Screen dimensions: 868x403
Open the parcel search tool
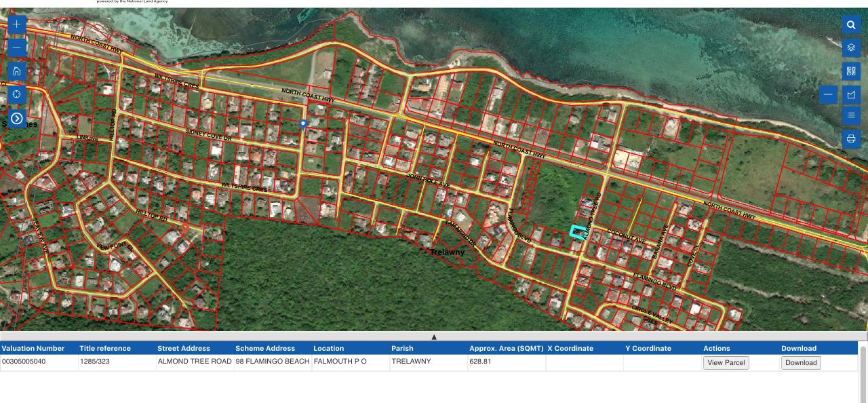851,24
